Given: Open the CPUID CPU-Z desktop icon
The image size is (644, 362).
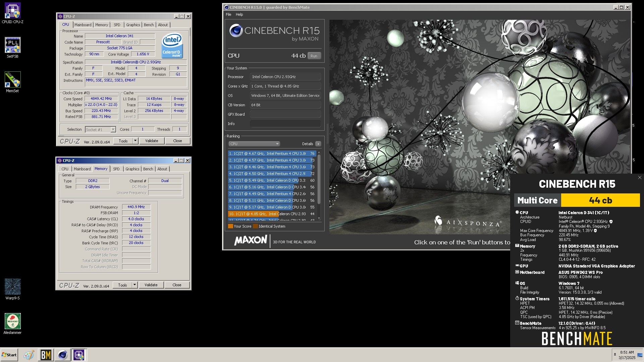Looking at the screenshot, I should click(x=12, y=13).
